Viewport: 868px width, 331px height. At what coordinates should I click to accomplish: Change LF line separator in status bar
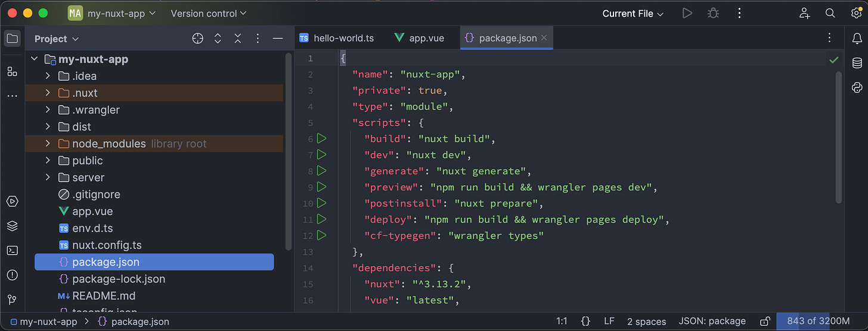tap(609, 321)
